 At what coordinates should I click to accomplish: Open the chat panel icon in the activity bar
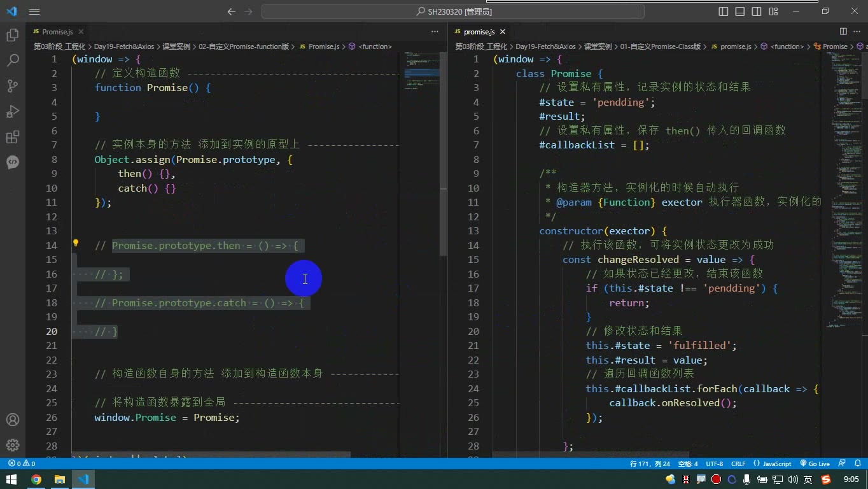coord(12,162)
